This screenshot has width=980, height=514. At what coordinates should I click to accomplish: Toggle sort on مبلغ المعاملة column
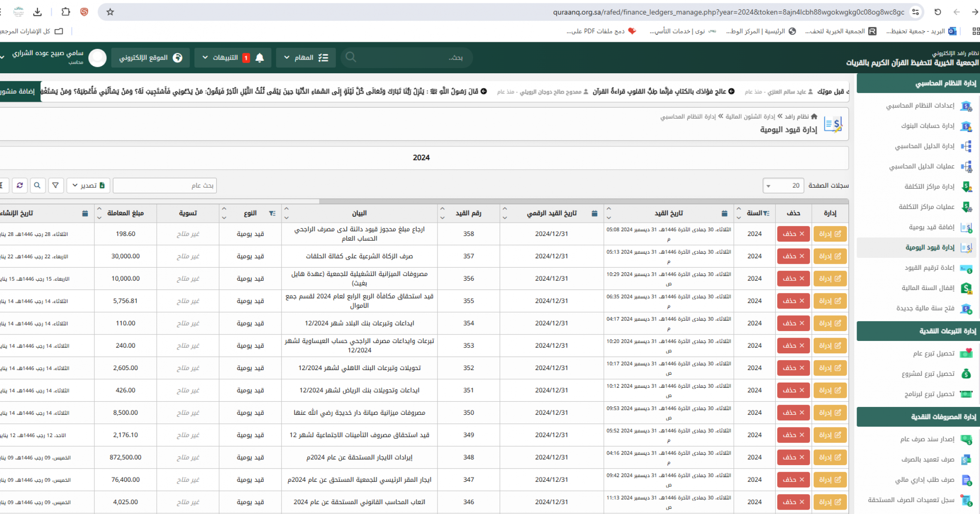coord(99,213)
